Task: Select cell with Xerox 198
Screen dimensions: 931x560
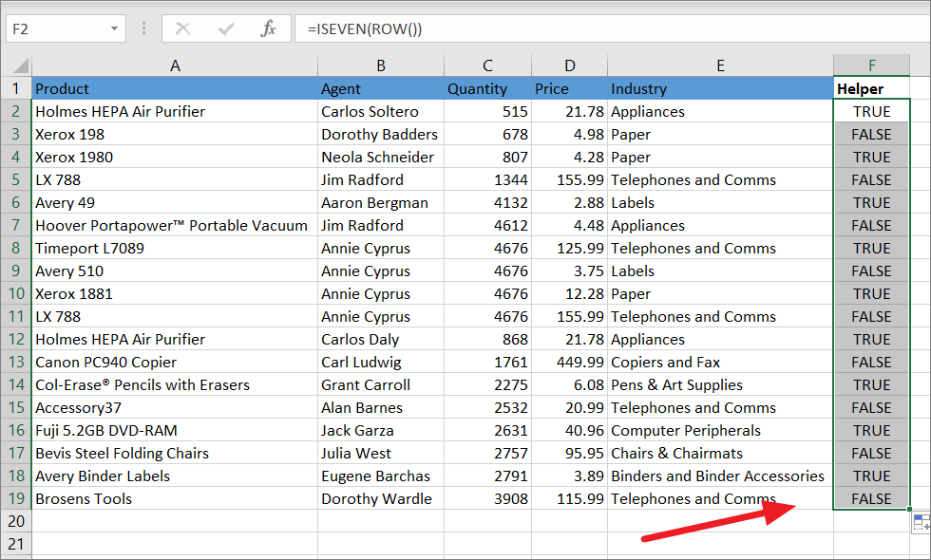Action: 175,134
